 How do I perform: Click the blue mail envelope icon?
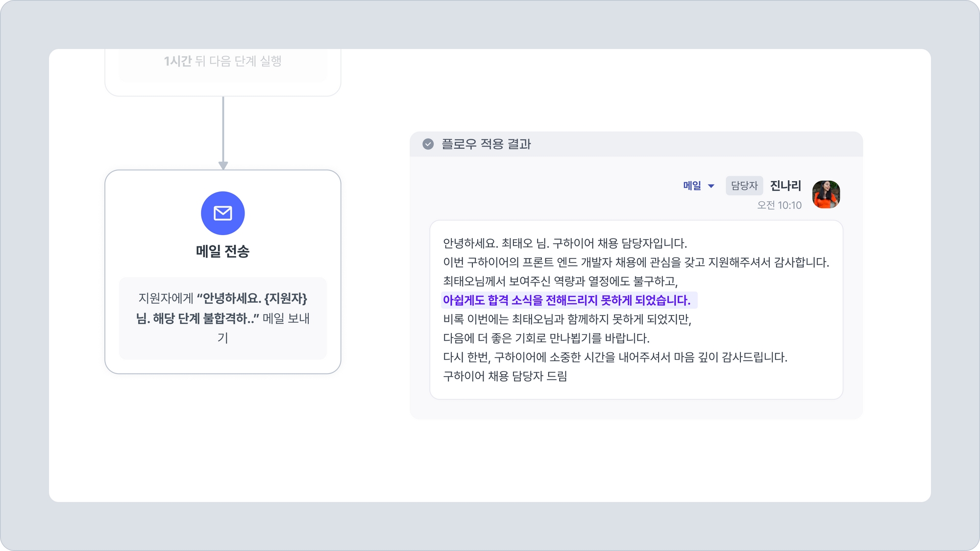222,213
